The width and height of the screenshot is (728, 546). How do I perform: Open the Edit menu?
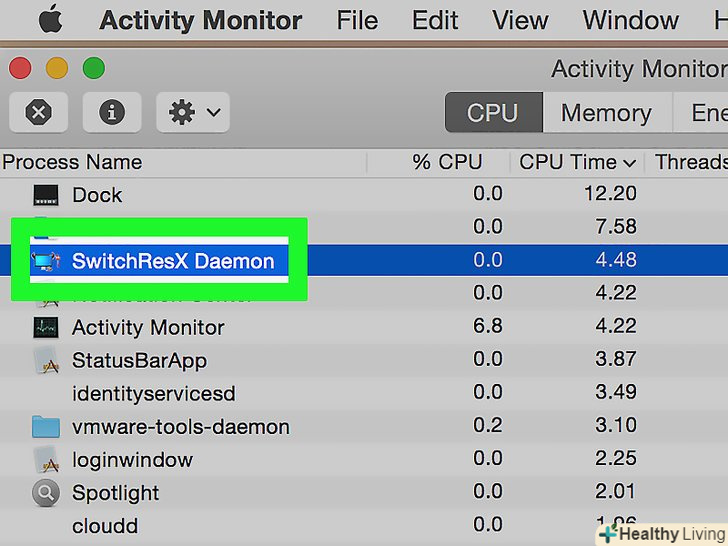tap(435, 20)
